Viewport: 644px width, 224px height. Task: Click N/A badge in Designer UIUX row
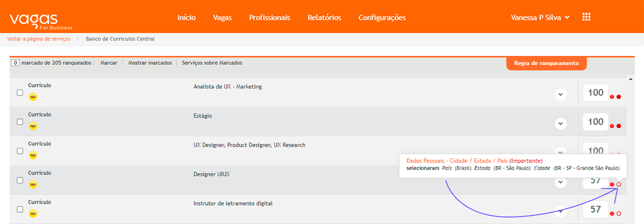[33, 184]
